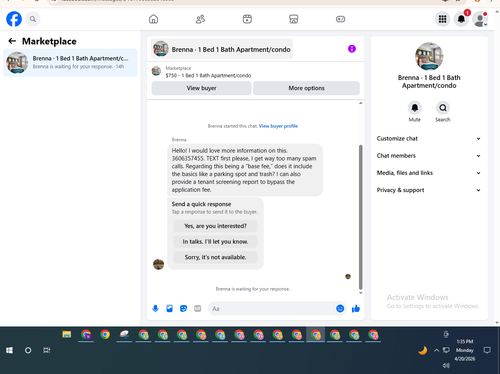
Task: Send quick reply 'Sorry, it's not available.'
Action: tap(215, 257)
